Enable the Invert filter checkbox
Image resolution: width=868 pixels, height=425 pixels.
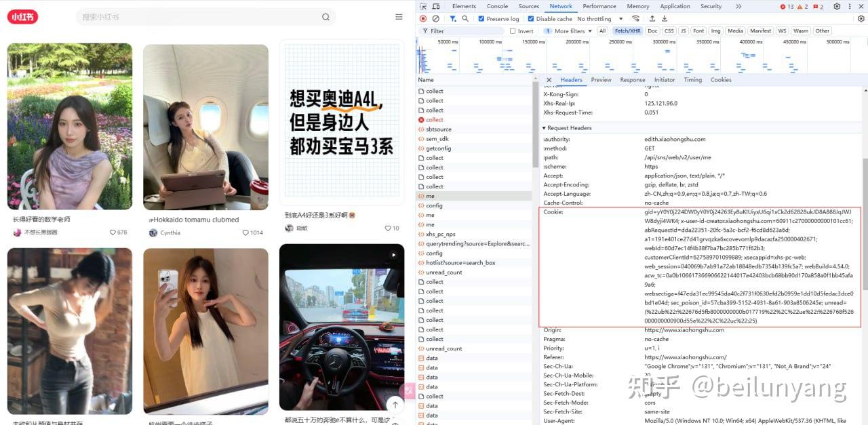click(513, 31)
